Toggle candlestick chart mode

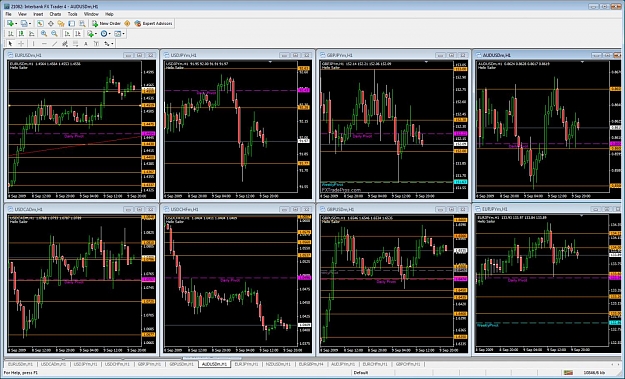tap(21, 33)
